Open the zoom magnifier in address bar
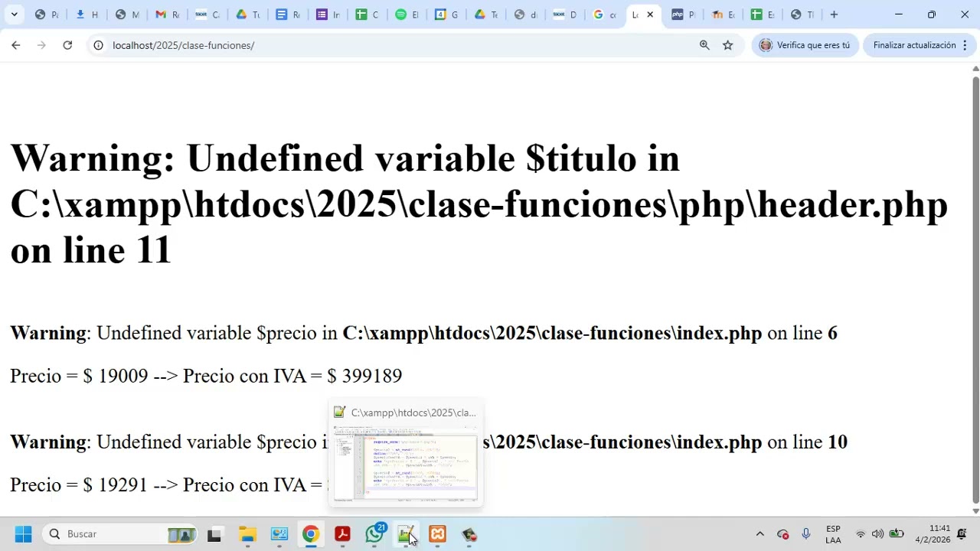 (704, 45)
